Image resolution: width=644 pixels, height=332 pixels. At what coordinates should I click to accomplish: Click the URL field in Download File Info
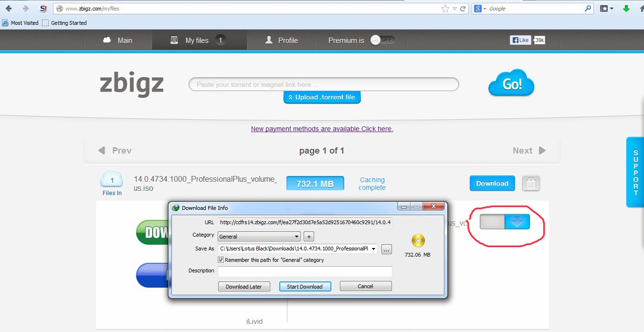[x=305, y=222]
